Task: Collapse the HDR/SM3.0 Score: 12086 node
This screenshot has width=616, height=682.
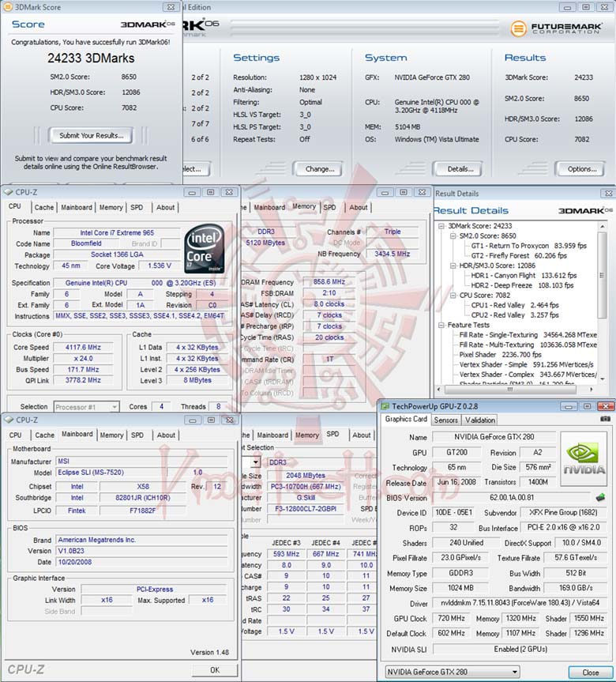Action: tap(453, 266)
